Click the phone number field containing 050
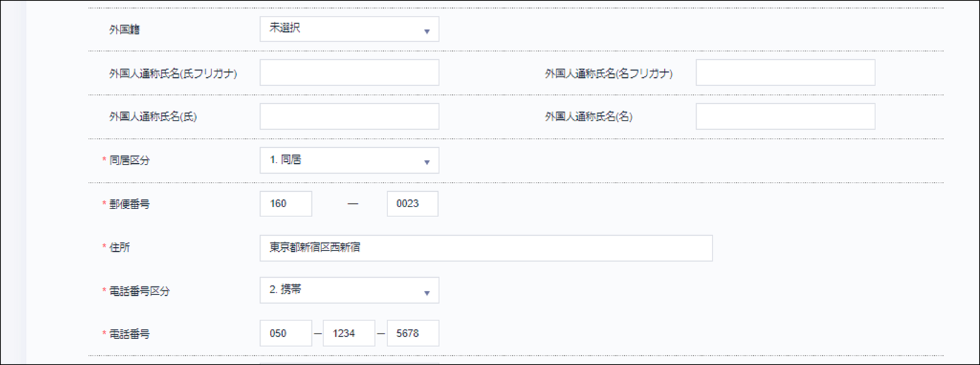The height and width of the screenshot is (365, 980). pyautogui.click(x=285, y=334)
